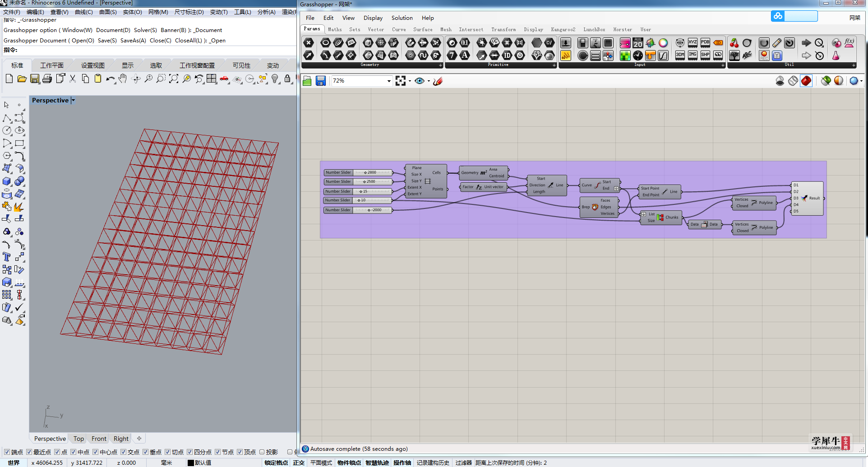Click the padlock lock icon
The width and height of the screenshot is (868, 467).
coord(287,79)
